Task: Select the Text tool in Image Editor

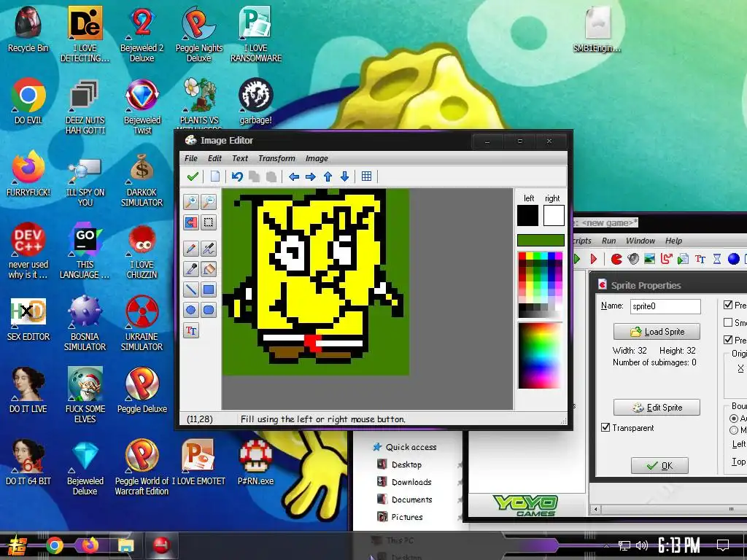Action: click(191, 331)
